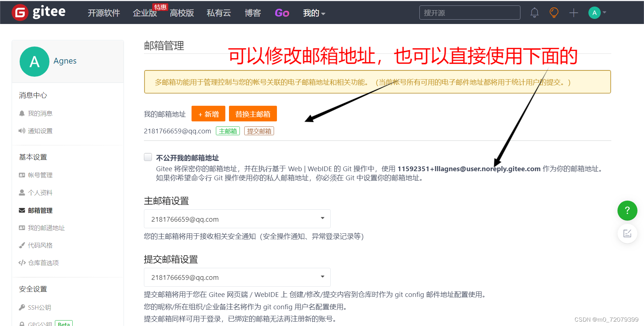Go to 我的消息 in the sidebar
Viewport: 644px width, 326px height.
point(40,113)
